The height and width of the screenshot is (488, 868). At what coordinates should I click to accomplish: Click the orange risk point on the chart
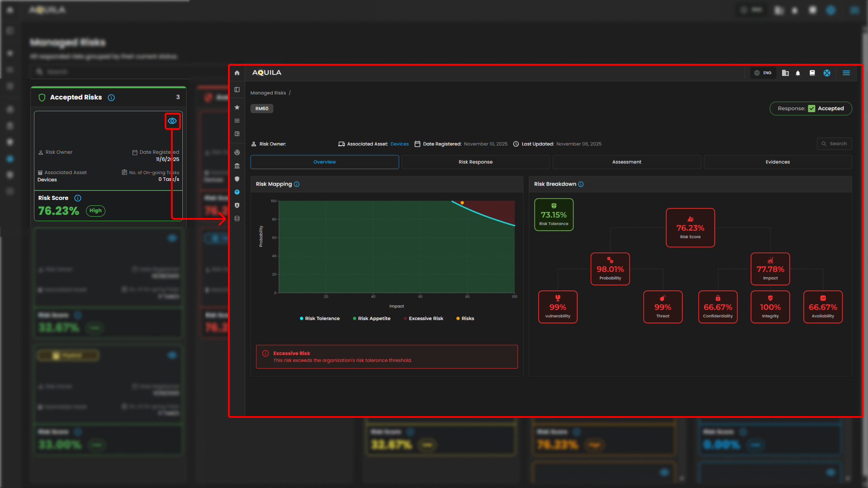[462, 203]
